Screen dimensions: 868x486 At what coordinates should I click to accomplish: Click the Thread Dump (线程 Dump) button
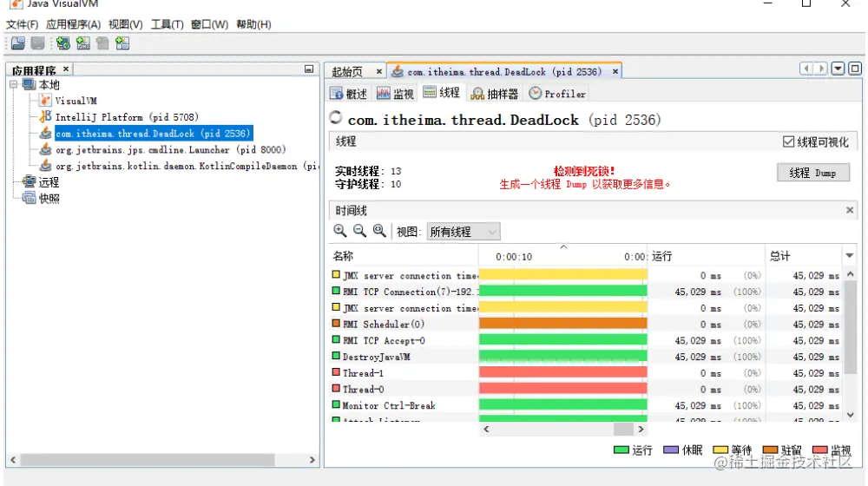[x=812, y=173]
